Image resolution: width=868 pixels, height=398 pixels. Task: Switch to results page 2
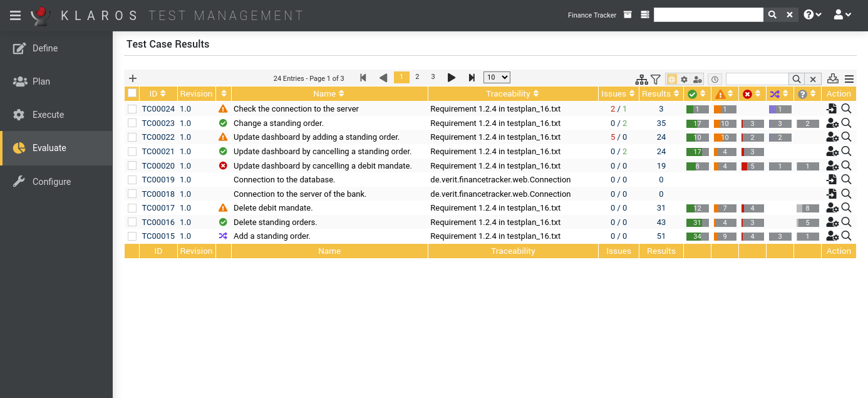[x=417, y=76]
